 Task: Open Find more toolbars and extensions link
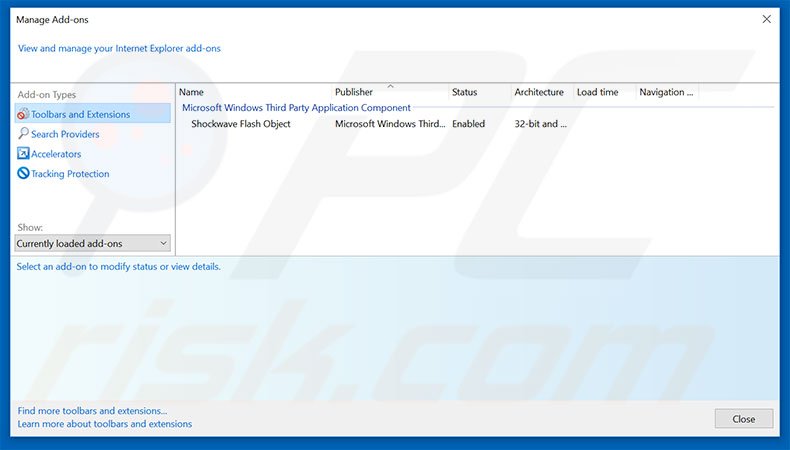(x=92, y=411)
